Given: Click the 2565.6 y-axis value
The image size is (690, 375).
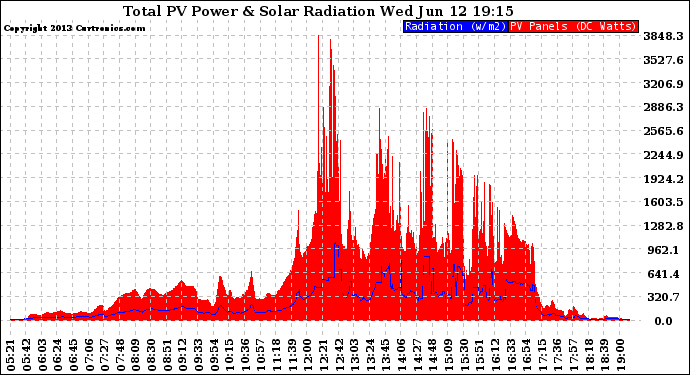Looking at the screenshot, I should 663,131.
